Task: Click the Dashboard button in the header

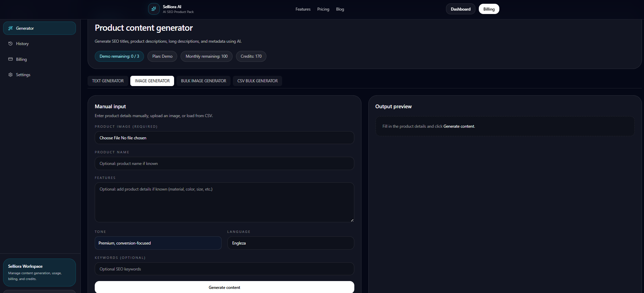Action: tap(461, 9)
